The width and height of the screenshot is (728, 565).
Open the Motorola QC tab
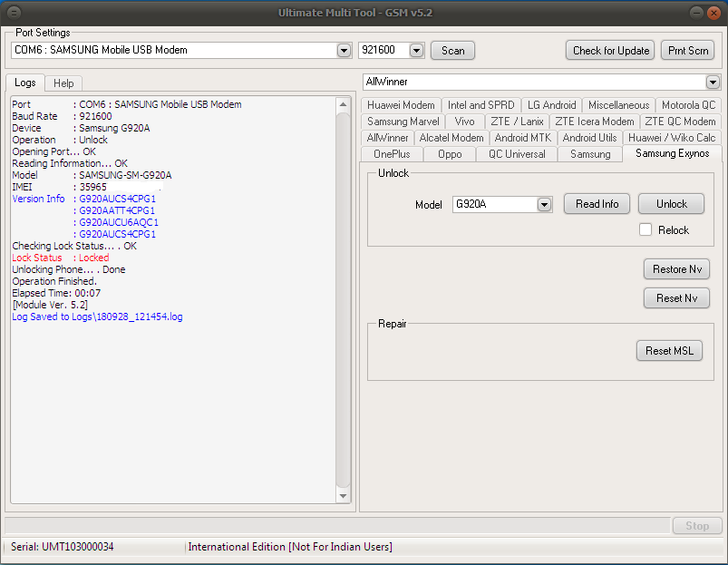(x=688, y=105)
